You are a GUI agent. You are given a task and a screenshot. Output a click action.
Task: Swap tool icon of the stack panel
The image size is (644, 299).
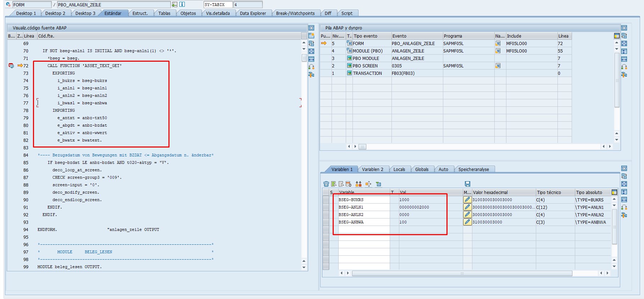point(624,35)
